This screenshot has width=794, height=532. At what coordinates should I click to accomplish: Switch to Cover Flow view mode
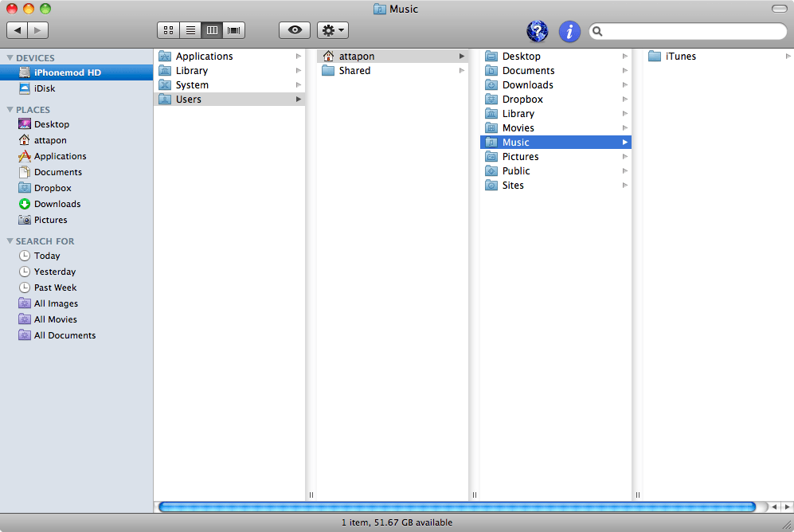point(234,30)
